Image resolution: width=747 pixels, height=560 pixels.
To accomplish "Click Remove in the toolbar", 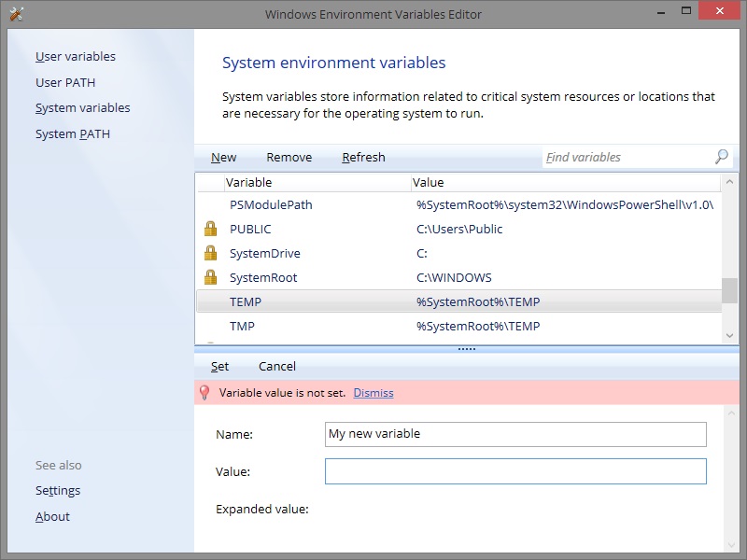I will point(289,157).
